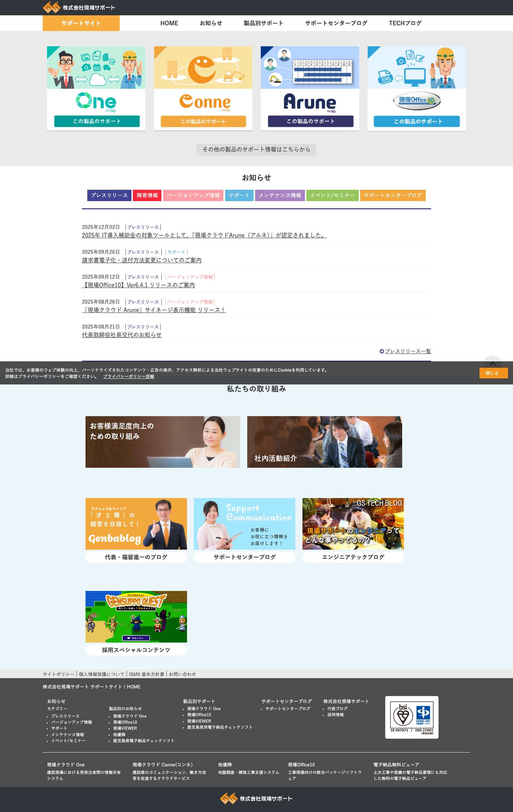Screen dimensions: 513x812
Task: Filter news by プレスリリース tab
Action: point(109,195)
